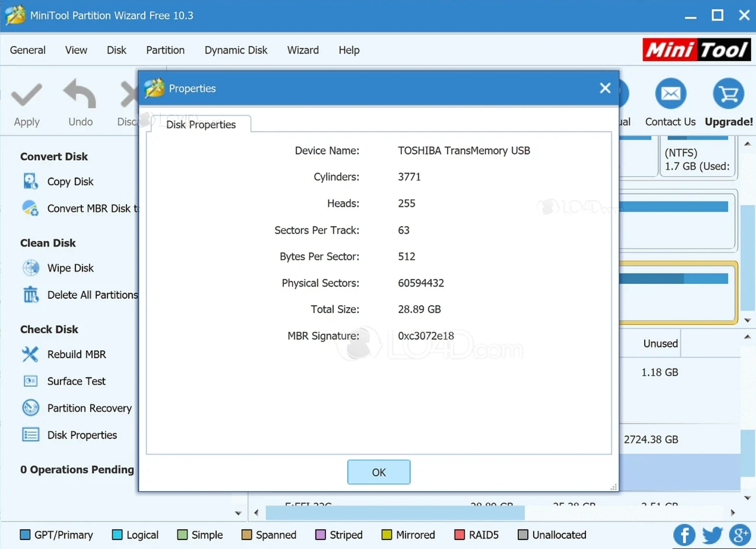Image resolution: width=756 pixels, height=549 pixels.
Task: Click horizontal scrollbar right arrow
Action: point(733,513)
